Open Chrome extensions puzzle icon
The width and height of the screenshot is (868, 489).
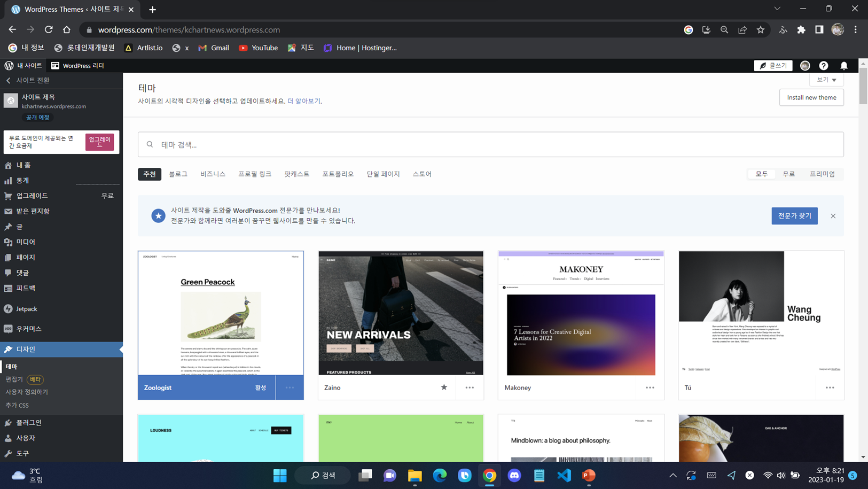click(801, 30)
